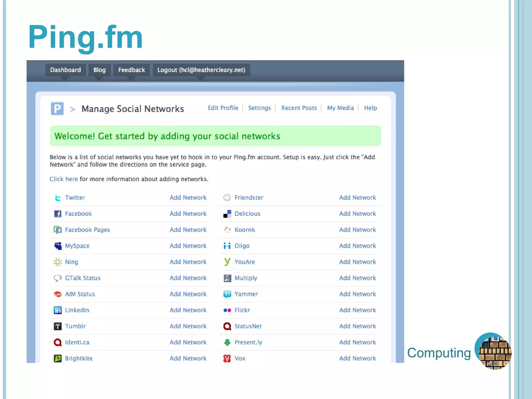The image size is (532, 399).
Task: Click the Identi.ca icon
Action: 58,342
